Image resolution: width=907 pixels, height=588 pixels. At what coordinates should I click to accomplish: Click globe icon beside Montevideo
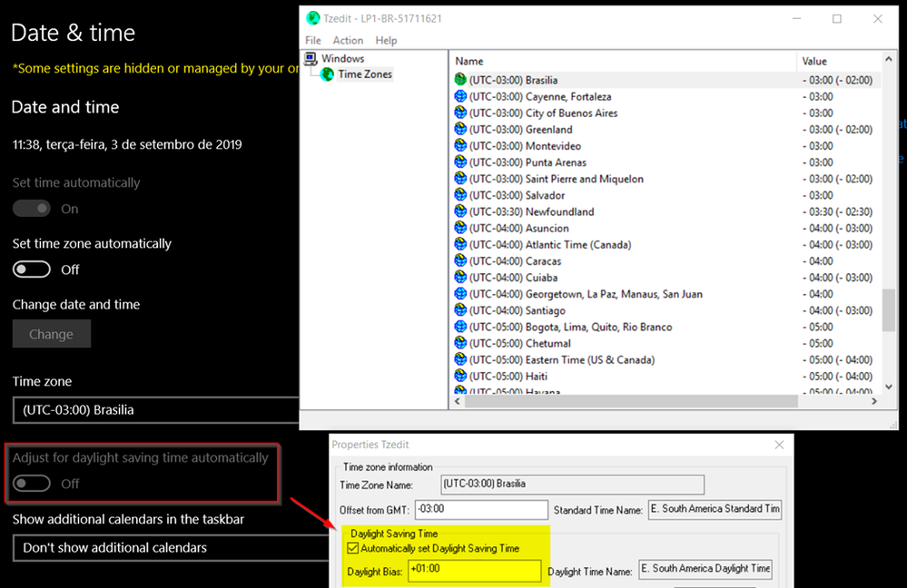pyautogui.click(x=460, y=146)
